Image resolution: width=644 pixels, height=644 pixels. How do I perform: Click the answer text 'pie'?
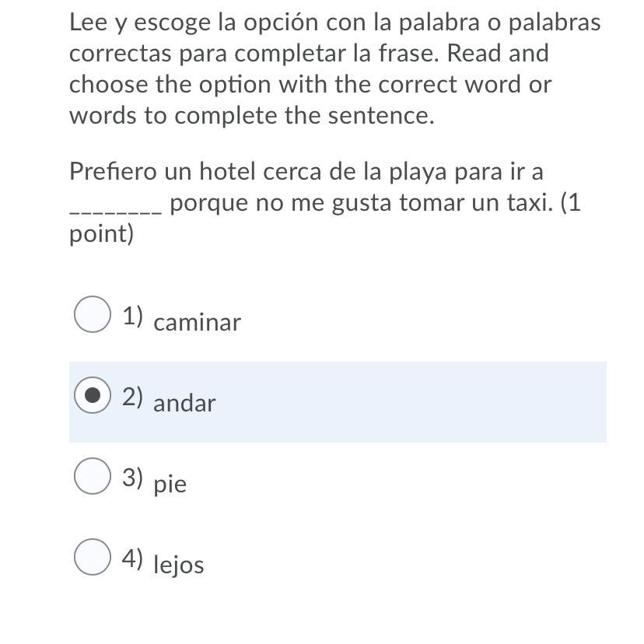click(x=170, y=485)
